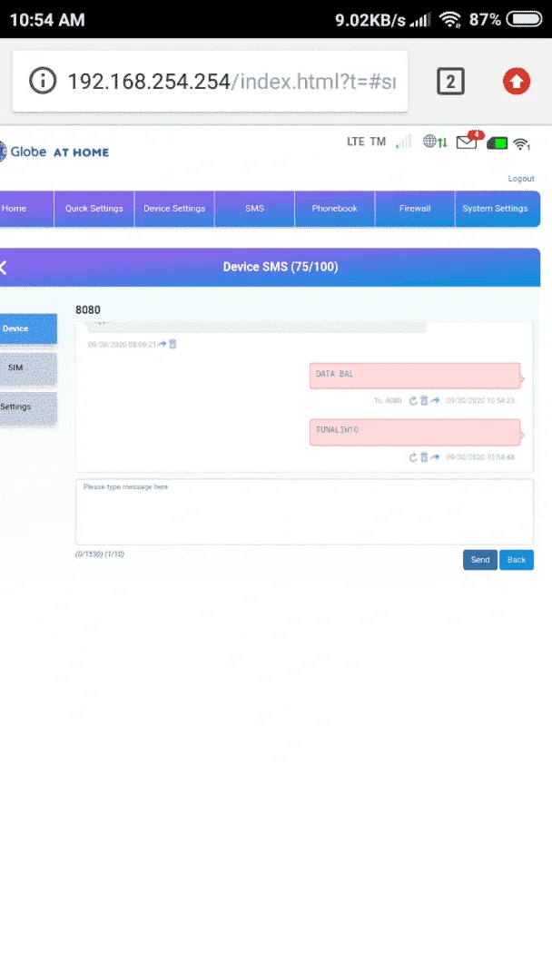552x980 pixels.
Task: Click the 09/30/2020 10:54:23 timestamp
Action: 480,401
